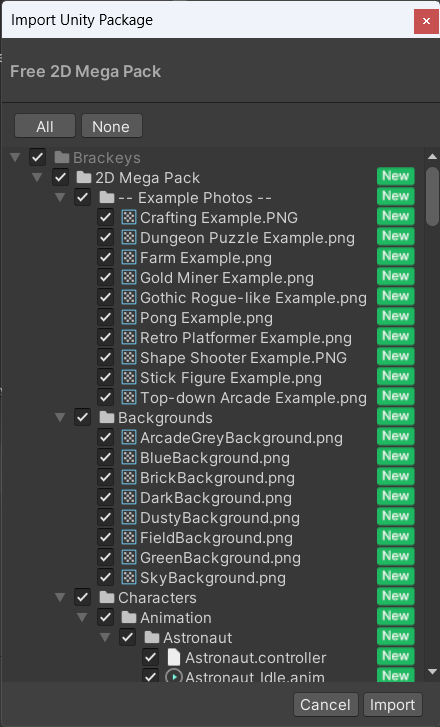Viewport: 440px width, 727px height.
Task: Uncheck the Backgrounds folder checkbox
Action: (x=83, y=417)
